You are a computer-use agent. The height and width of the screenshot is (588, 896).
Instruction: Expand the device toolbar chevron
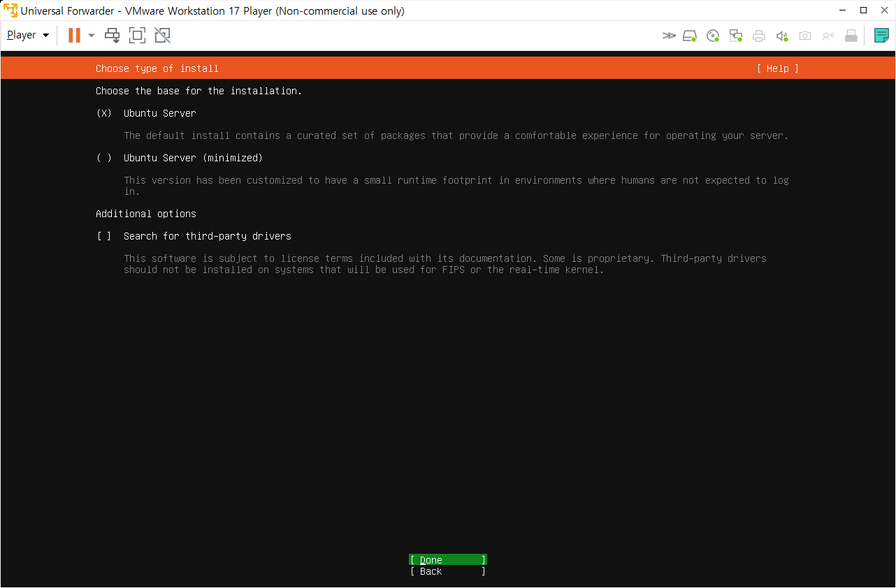click(669, 36)
